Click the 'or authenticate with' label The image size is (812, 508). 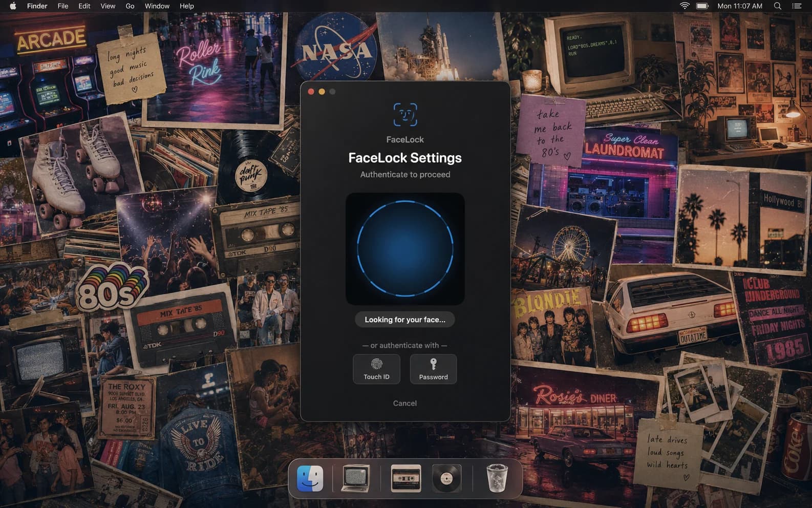tap(404, 346)
